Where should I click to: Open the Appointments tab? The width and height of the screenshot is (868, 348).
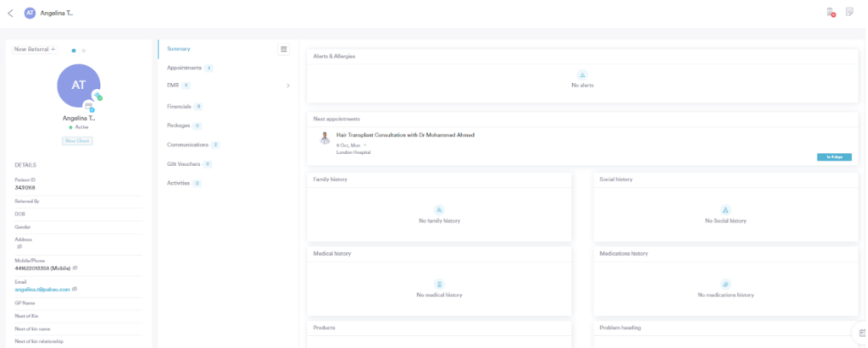tap(184, 68)
